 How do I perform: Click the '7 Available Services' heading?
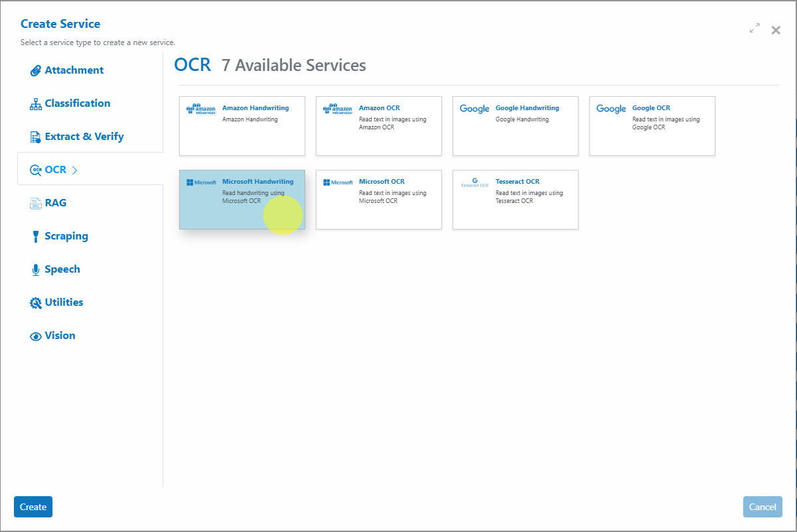[294, 65]
